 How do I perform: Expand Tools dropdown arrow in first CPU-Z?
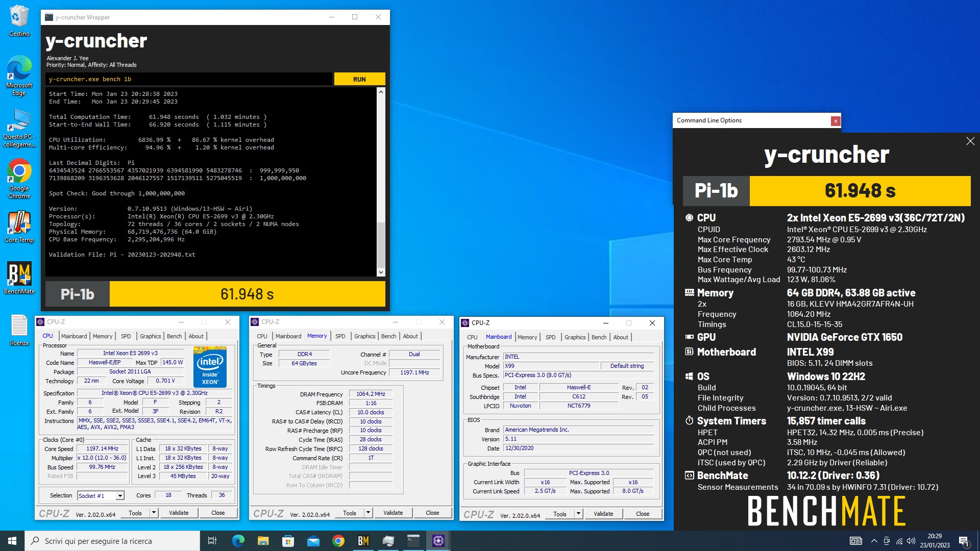pos(154,513)
